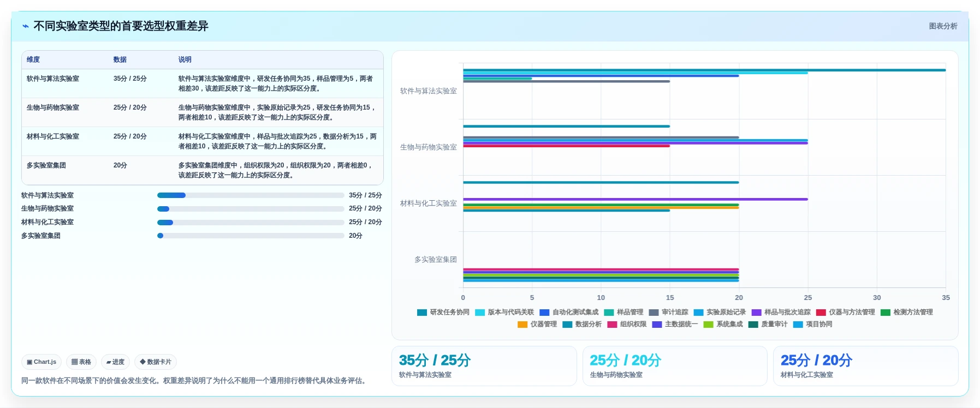Click the 材料与化工实验室 chart axis label
The image size is (980, 408).
click(429, 203)
